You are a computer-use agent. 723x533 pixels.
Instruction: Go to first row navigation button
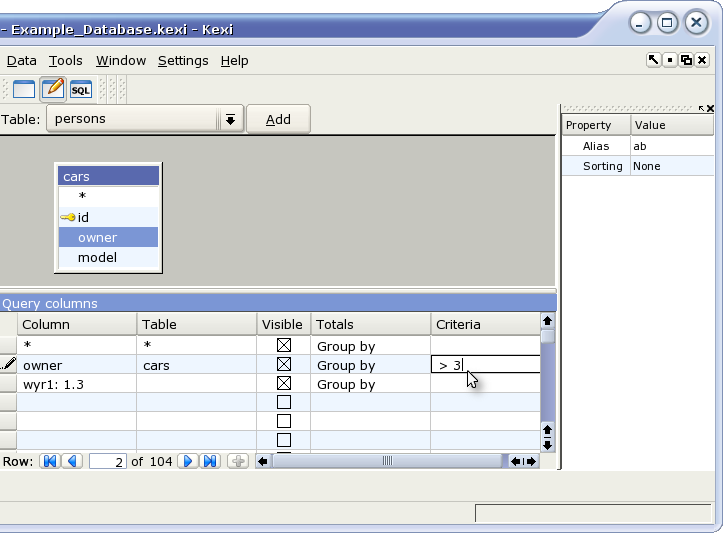[49, 461]
